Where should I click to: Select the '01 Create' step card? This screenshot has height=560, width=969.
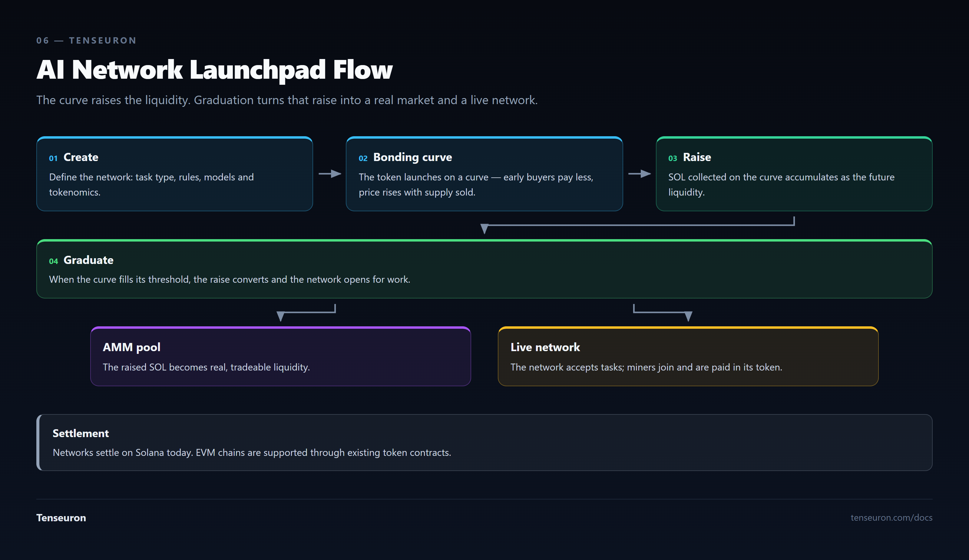click(x=175, y=174)
